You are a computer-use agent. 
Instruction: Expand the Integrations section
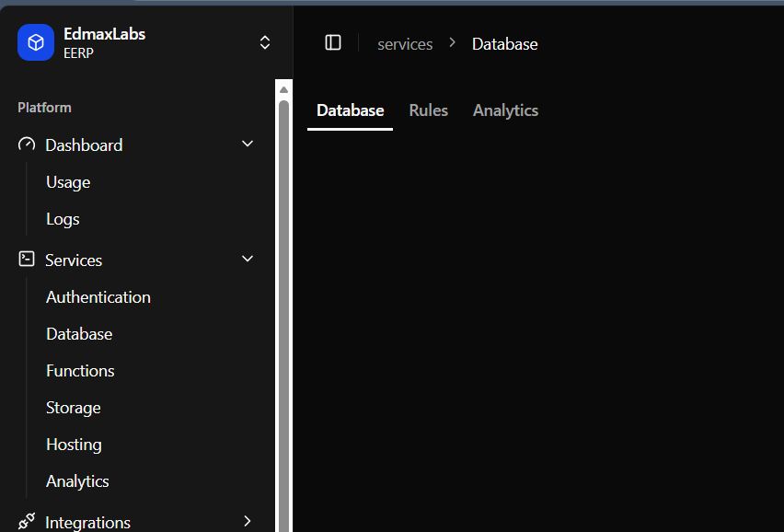click(247, 521)
